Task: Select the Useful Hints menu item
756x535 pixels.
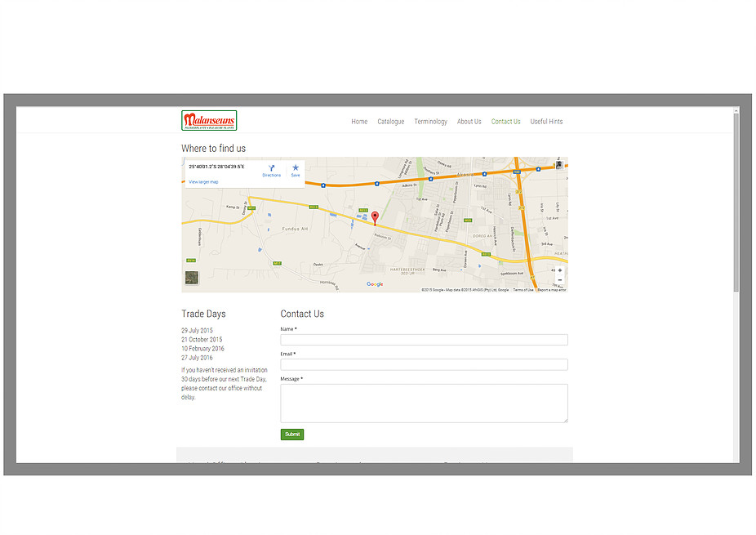Action: tap(546, 122)
